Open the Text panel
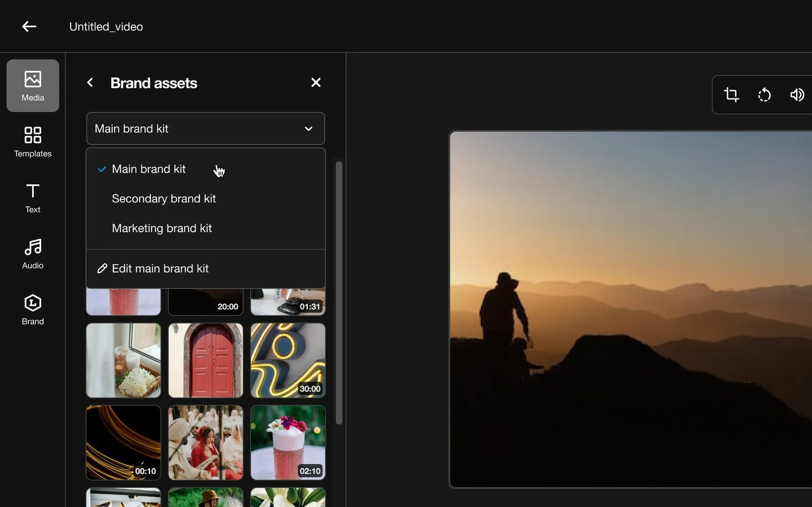 coord(33,198)
